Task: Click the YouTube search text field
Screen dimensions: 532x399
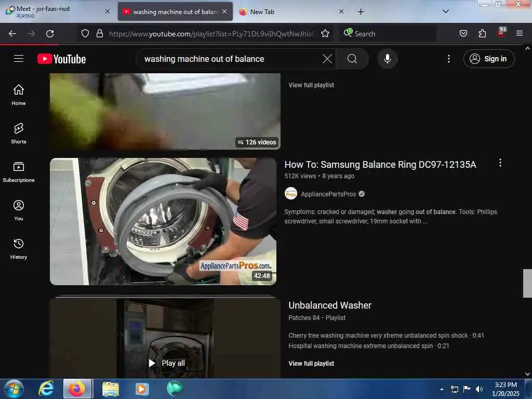Action: tap(231, 59)
